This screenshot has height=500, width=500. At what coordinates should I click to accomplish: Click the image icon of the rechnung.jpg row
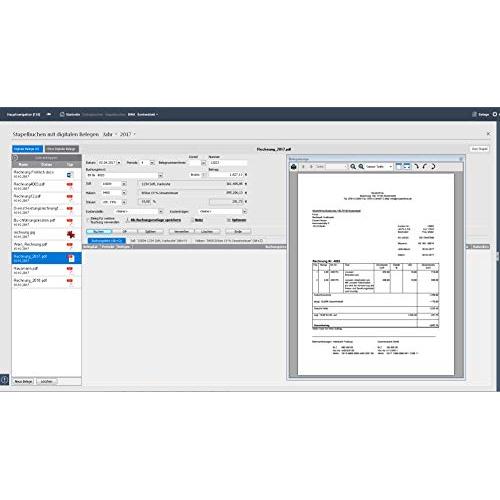[x=70, y=234]
